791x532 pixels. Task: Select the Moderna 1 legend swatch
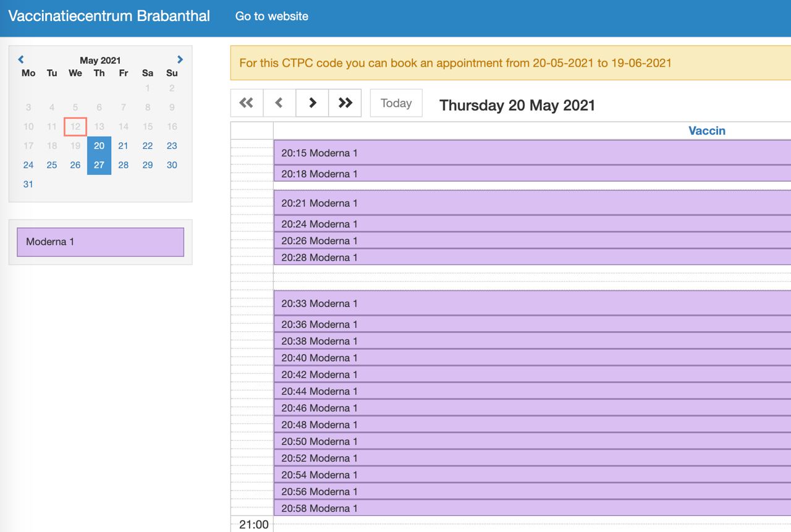coord(100,242)
